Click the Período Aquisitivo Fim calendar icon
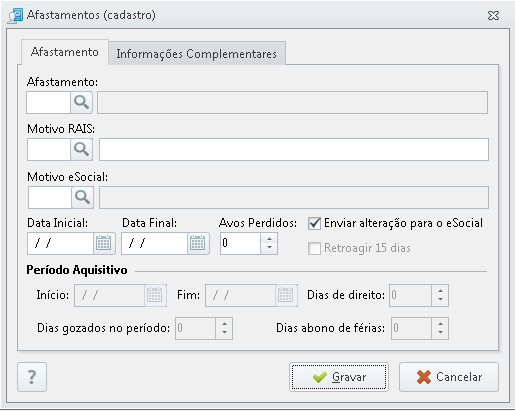This screenshot has height=411, width=515. click(x=286, y=295)
